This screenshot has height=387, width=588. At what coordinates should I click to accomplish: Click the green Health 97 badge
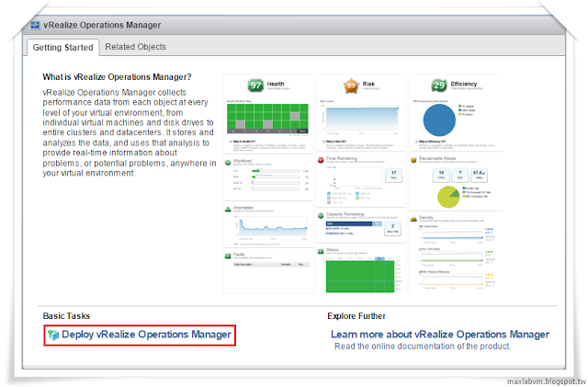pos(255,85)
